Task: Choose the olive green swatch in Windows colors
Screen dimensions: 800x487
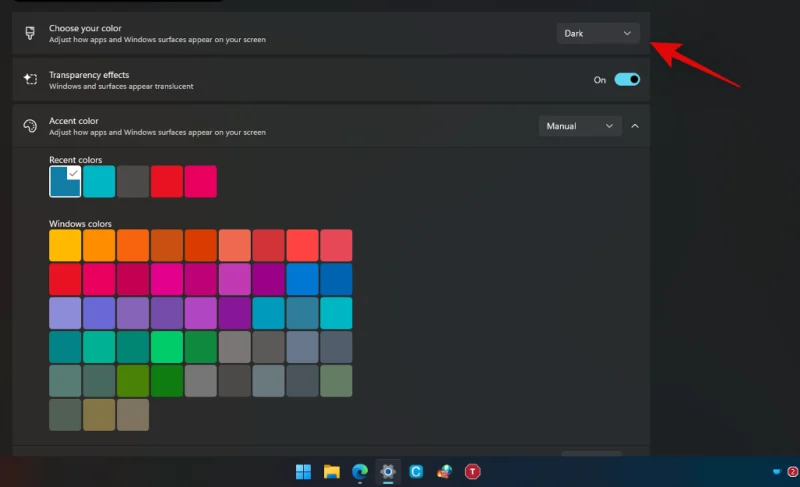Action: click(x=133, y=381)
